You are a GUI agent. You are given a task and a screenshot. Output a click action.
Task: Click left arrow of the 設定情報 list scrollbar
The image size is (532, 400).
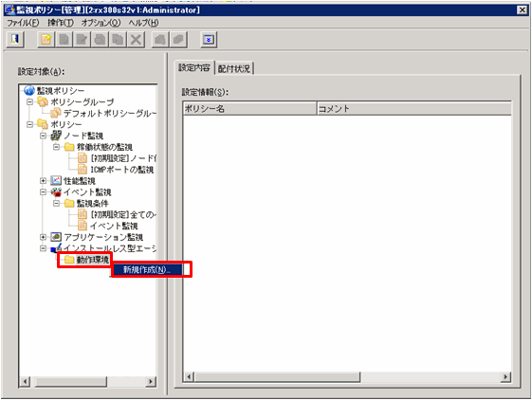coord(189,376)
